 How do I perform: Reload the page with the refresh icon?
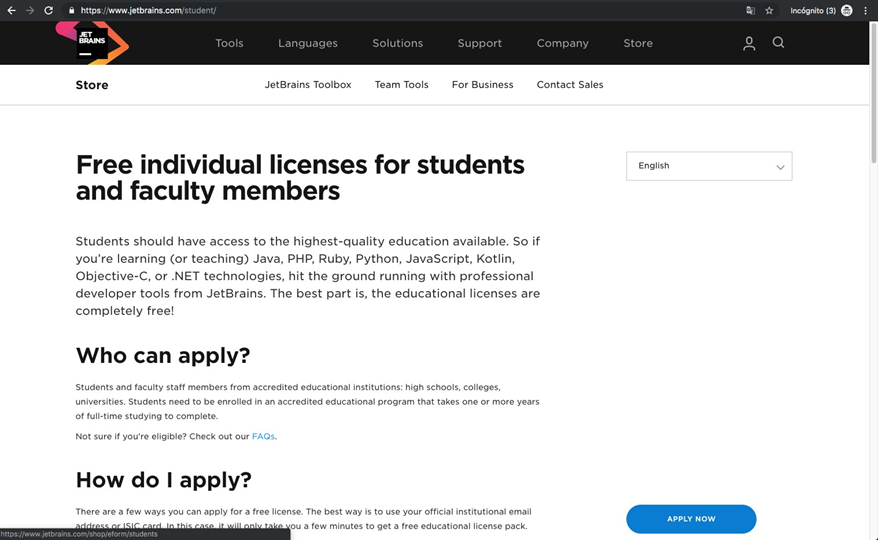click(x=49, y=10)
